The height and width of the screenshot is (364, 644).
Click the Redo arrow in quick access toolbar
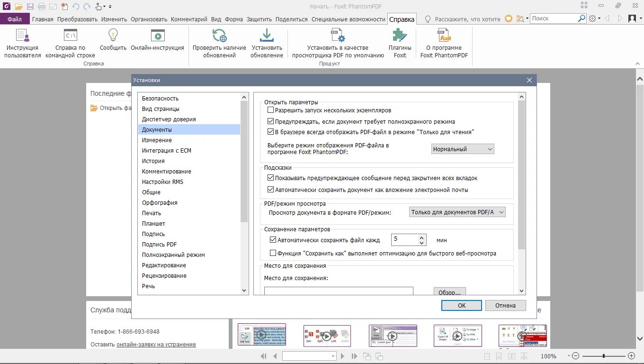coord(87,7)
